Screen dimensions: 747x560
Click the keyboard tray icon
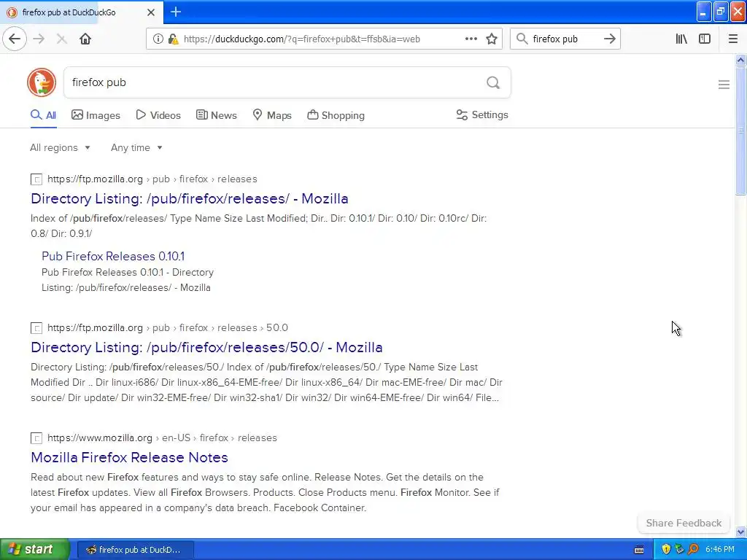639,550
